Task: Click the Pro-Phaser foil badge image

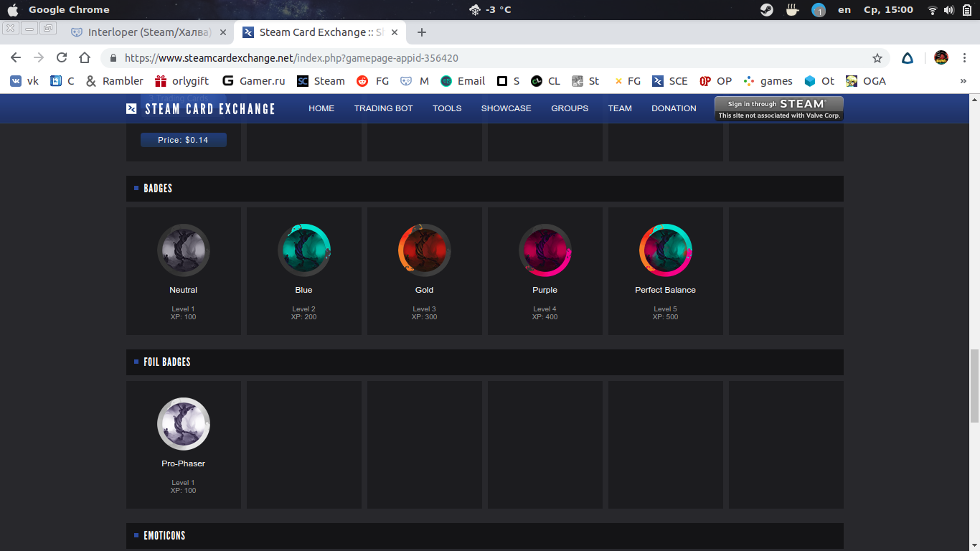Action: [184, 424]
